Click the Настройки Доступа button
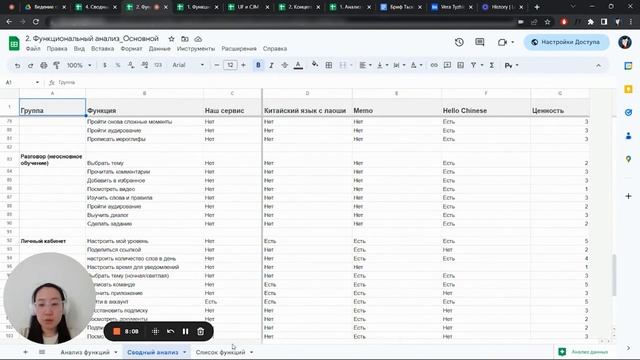640x360 pixels. [x=566, y=42]
